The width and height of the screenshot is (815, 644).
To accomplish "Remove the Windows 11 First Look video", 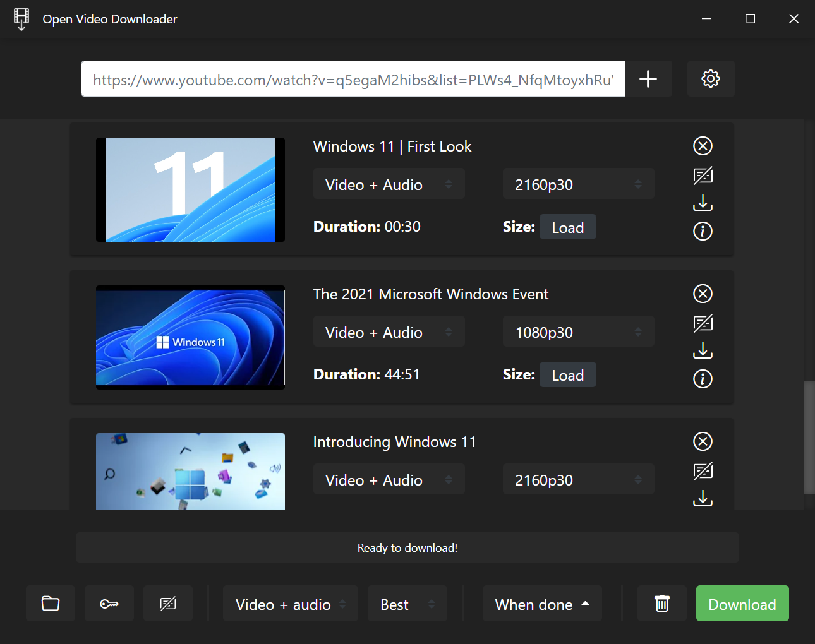I will pos(703,146).
